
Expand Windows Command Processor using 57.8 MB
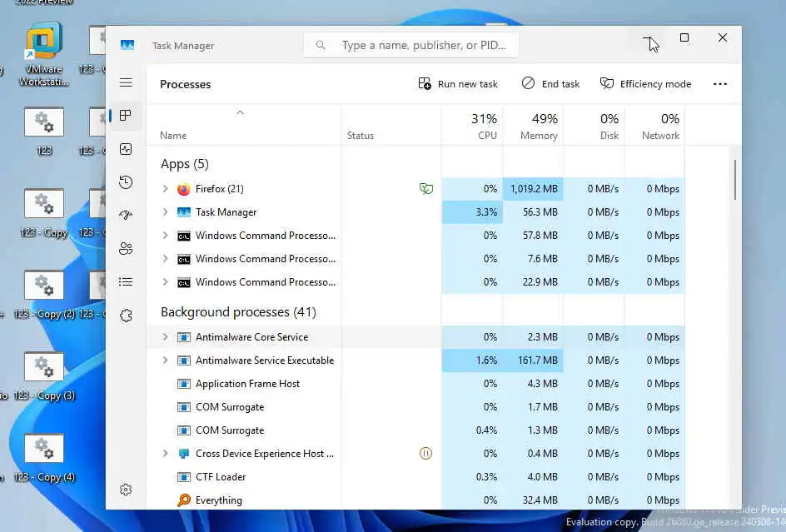click(x=165, y=235)
